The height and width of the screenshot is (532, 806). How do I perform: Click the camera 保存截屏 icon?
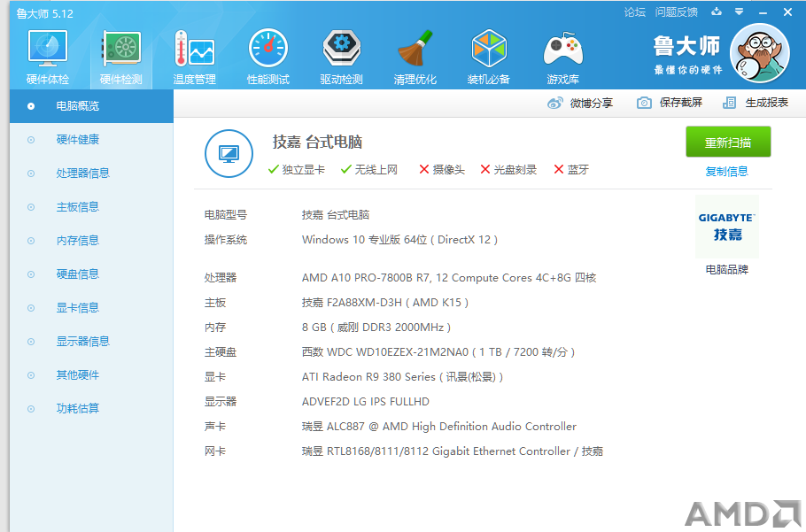coord(644,103)
